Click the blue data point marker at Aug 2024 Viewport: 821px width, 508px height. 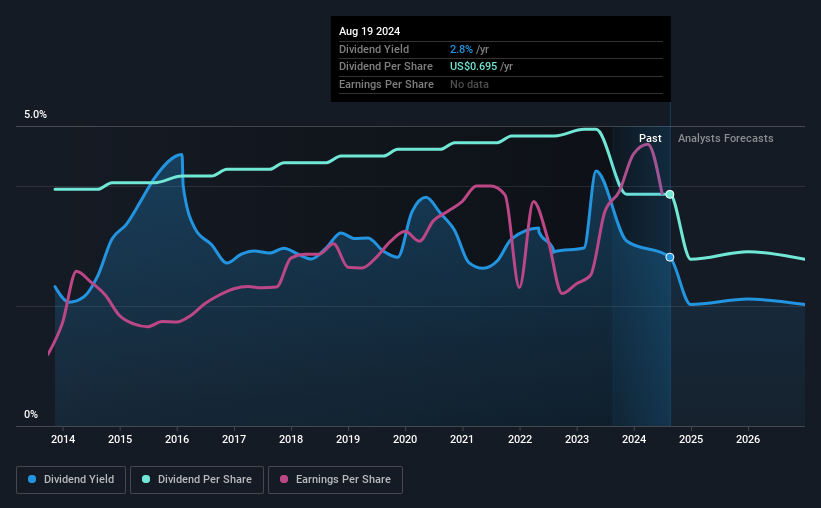tap(670, 257)
